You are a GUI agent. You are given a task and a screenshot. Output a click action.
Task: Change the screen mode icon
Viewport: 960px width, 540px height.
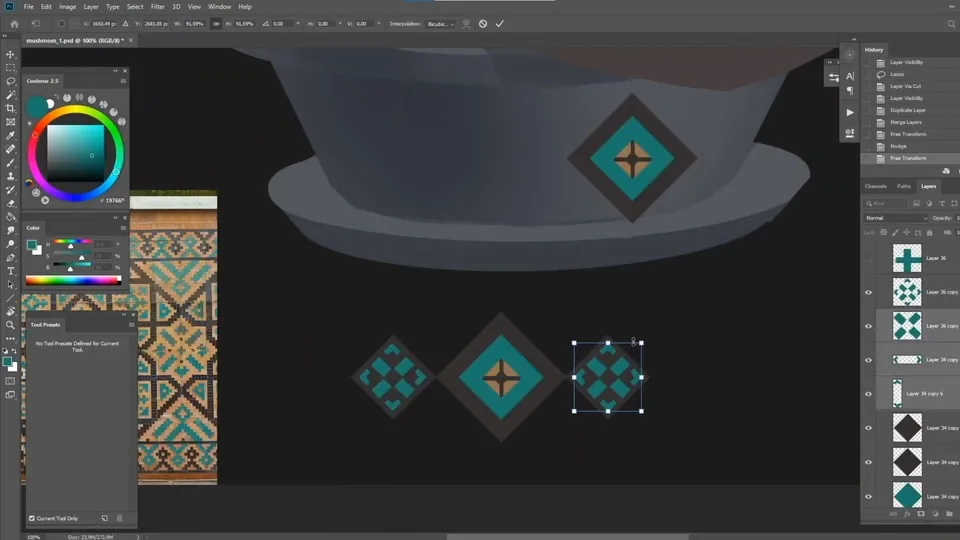10,395
